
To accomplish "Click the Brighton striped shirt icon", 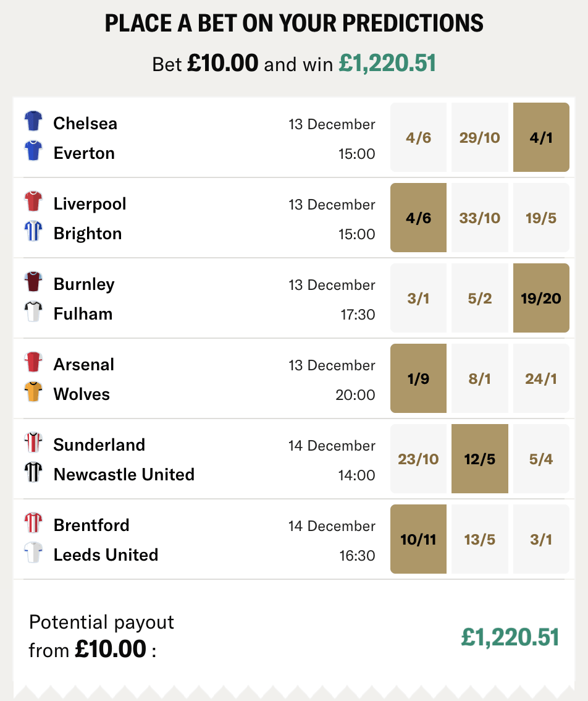I will pos(32,233).
